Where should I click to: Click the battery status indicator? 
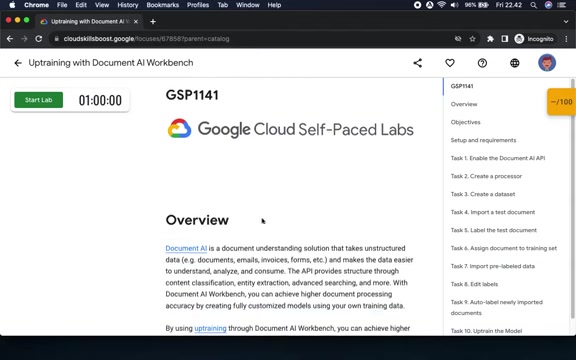tap(476, 5)
